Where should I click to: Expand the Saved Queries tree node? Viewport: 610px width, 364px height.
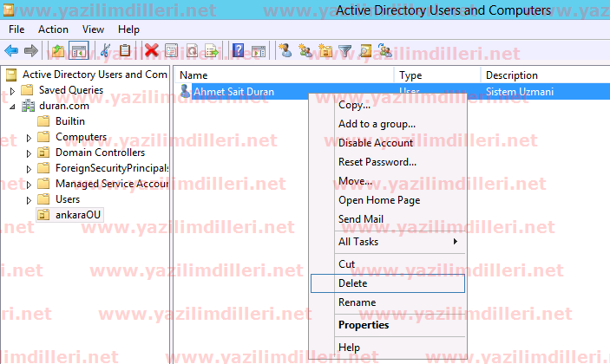click(x=12, y=90)
